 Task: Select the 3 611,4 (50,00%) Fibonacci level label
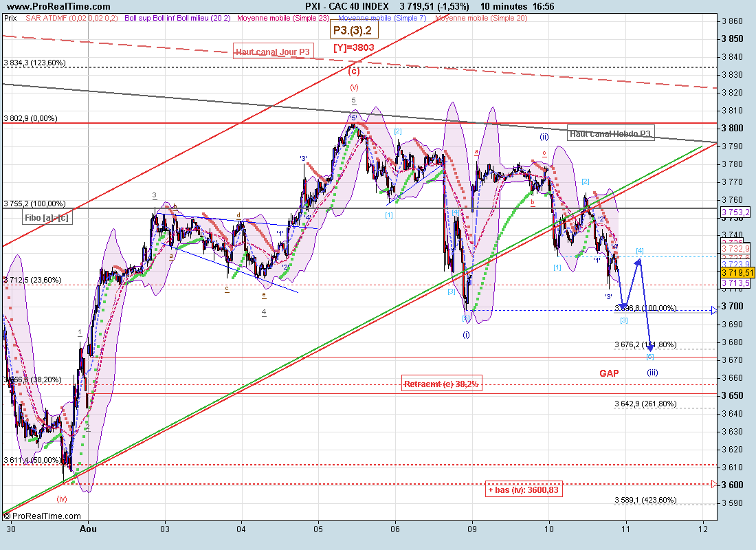(32, 460)
